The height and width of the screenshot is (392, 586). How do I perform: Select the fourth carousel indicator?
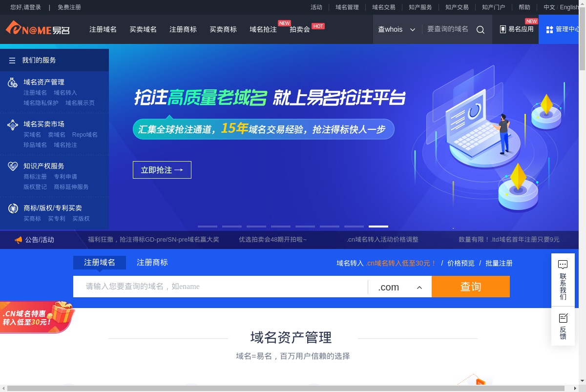[x=281, y=227]
